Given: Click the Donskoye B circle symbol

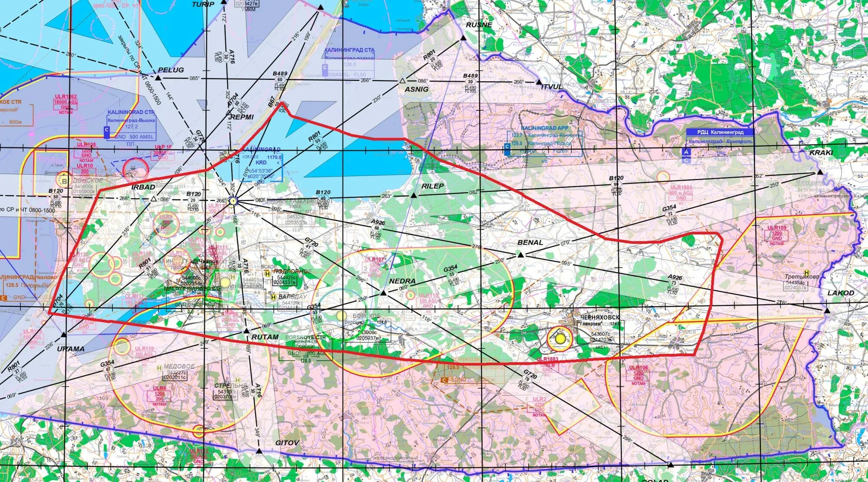Looking at the screenshot, I should click(x=65, y=181).
